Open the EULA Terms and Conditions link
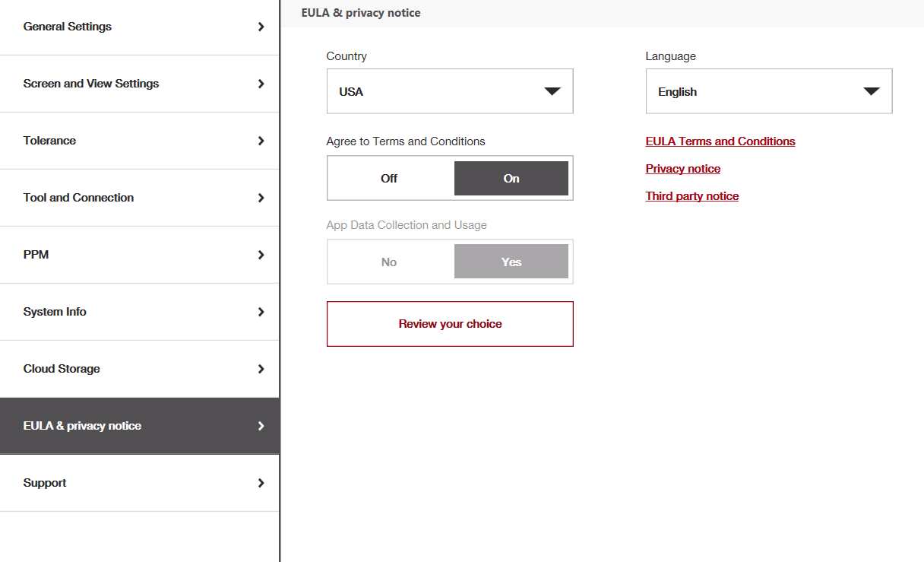Viewport: 924px width, 562px height. [720, 141]
